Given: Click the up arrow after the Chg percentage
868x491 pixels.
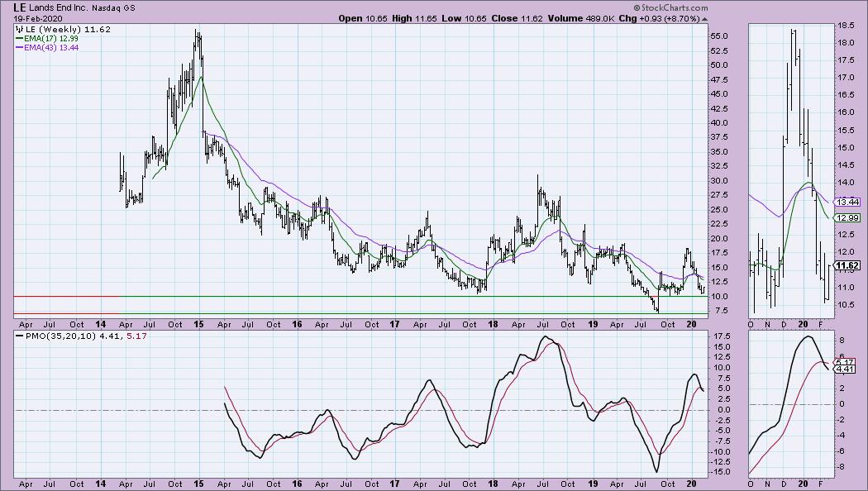Looking at the screenshot, I should pos(704,19).
